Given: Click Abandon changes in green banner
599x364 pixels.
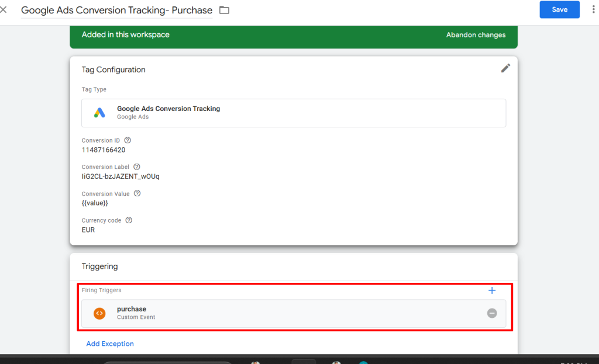Looking at the screenshot, I should (476, 35).
